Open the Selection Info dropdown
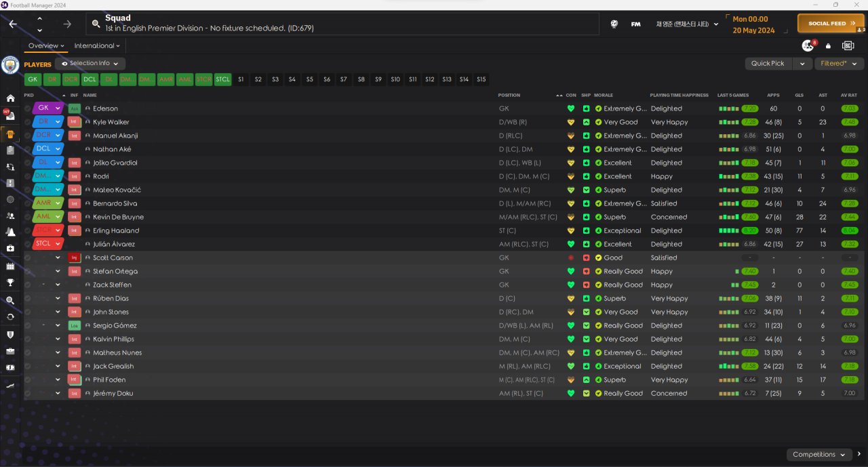The height and width of the screenshot is (467, 868). click(90, 64)
